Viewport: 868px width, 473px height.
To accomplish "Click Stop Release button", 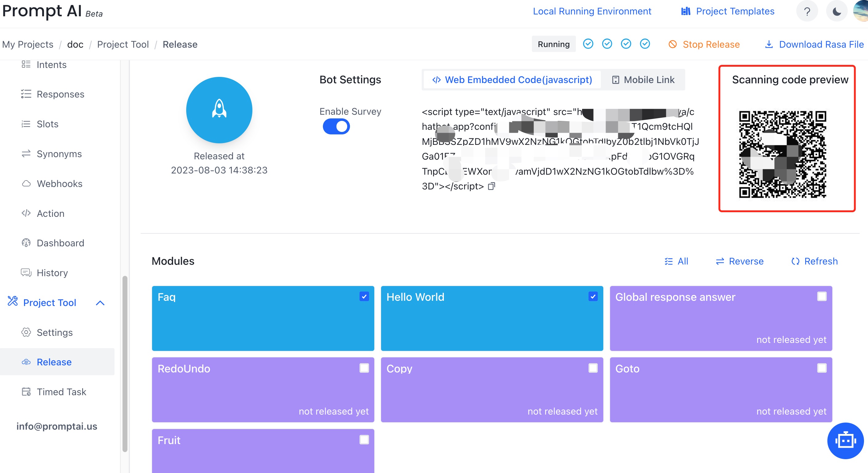I will [704, 44].
